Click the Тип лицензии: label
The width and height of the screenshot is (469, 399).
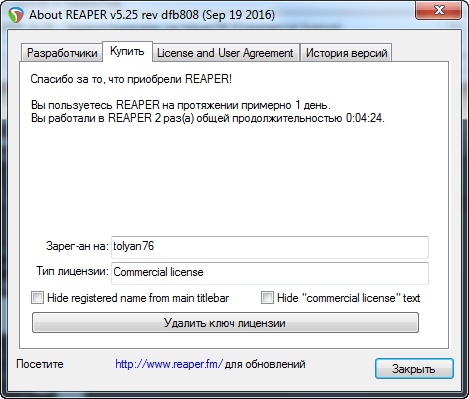pos(72,271)
